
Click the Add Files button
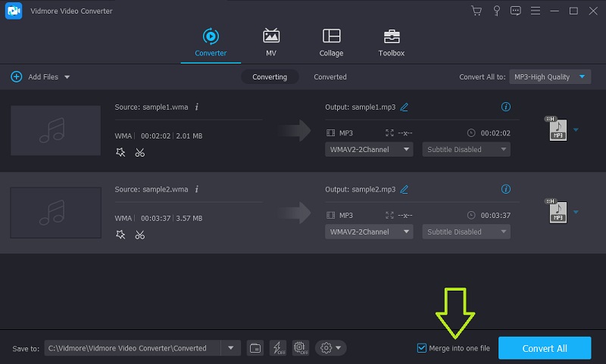[39, 76]
